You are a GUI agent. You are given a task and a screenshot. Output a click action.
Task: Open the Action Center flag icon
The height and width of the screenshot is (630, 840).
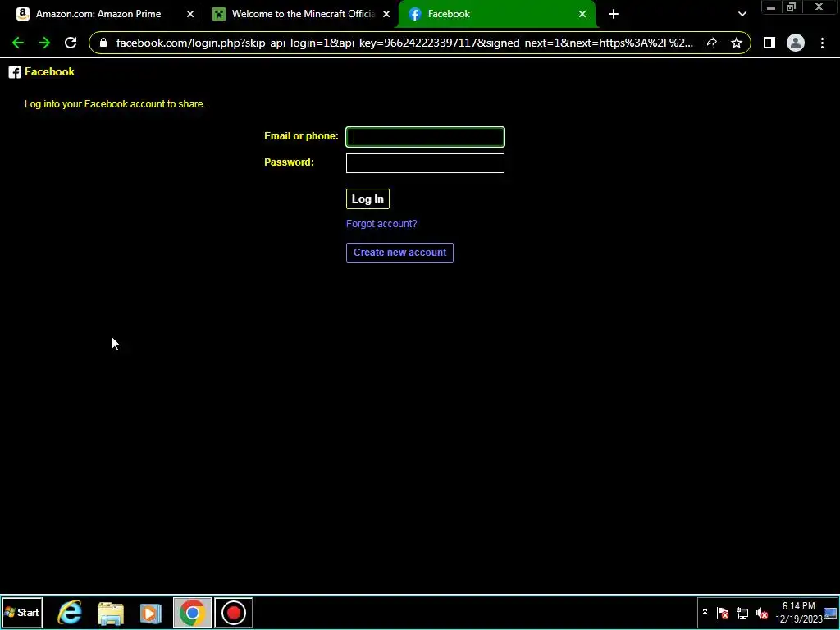[723, 613]
